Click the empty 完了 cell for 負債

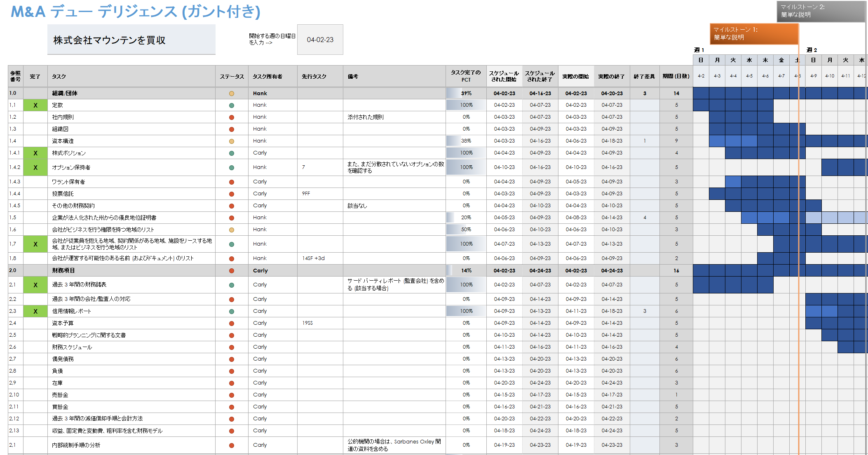(35, 371)
